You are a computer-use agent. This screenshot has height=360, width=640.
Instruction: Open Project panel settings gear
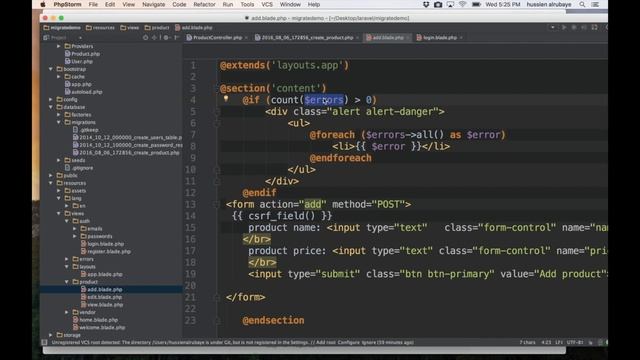coord(166,38)
